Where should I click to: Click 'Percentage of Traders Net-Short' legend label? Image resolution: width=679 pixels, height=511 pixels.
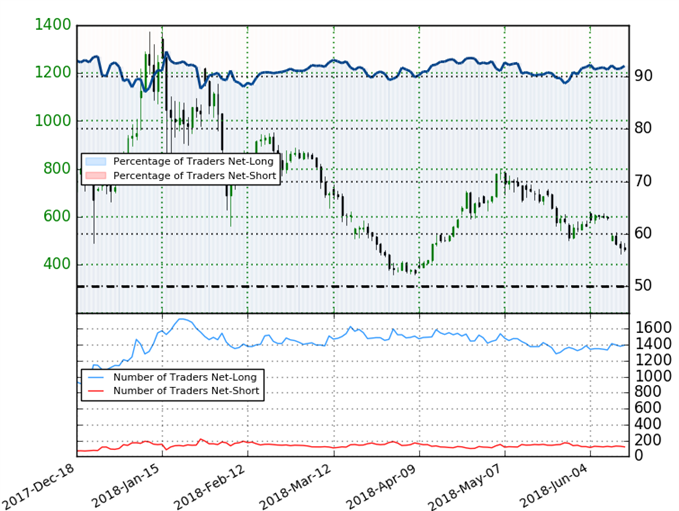tap(194, 175)
